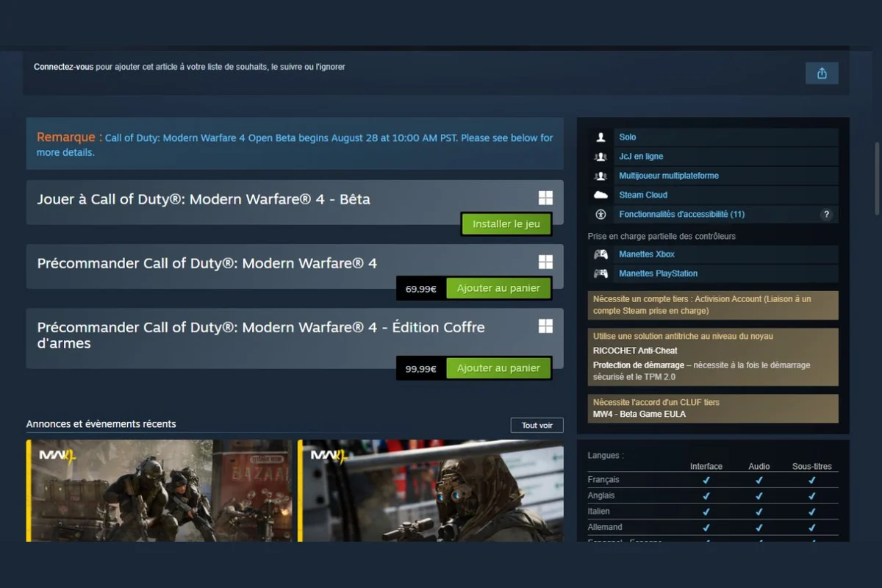Click Windows icon on standard preorder row

coord(545,262)
